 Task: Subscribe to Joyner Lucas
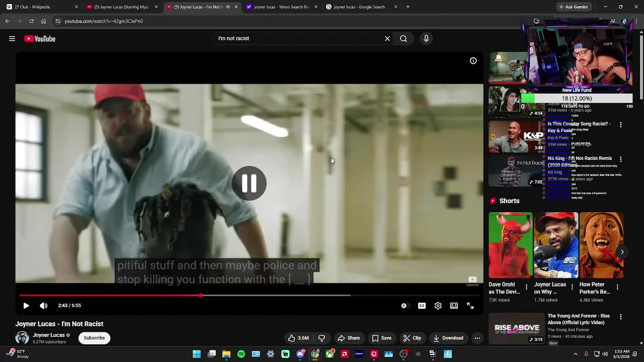[x=94, y=338]
